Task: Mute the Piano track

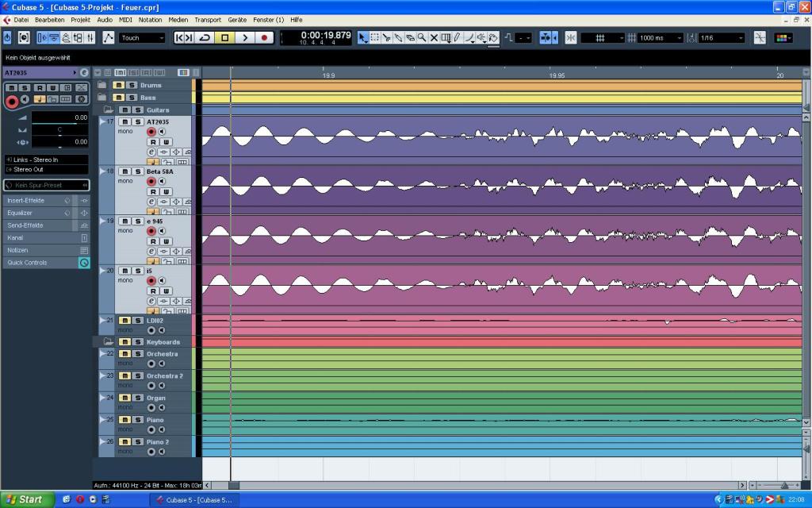Action: point(124,420)
